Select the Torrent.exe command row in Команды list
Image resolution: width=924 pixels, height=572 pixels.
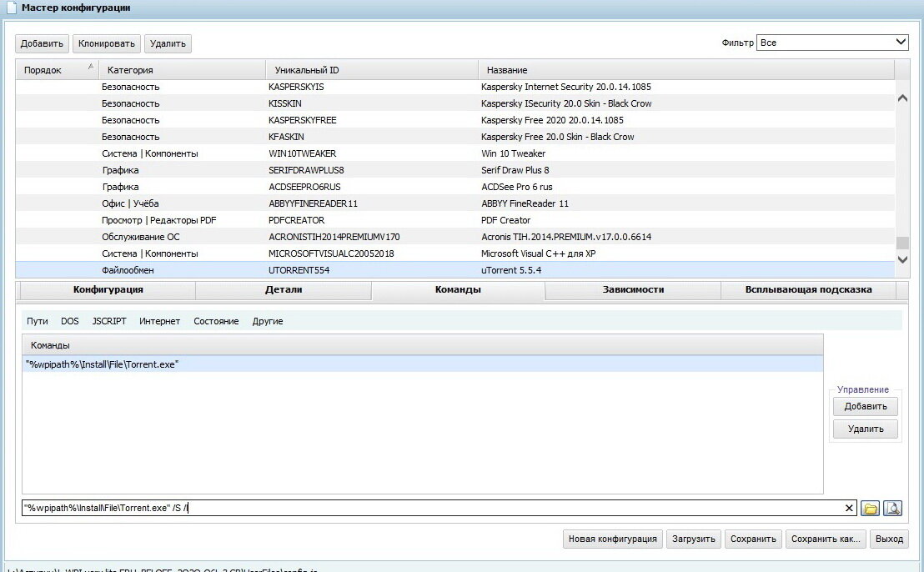click(423, 364)
